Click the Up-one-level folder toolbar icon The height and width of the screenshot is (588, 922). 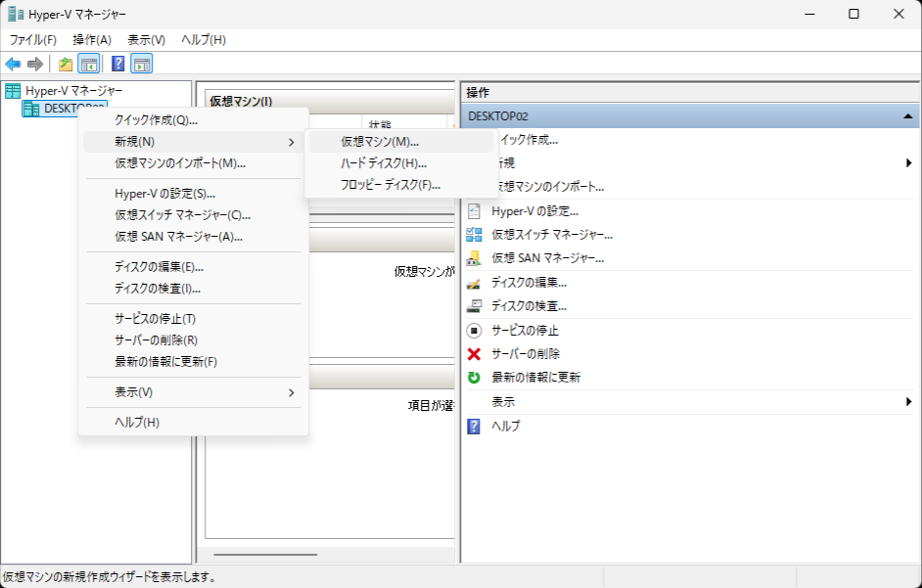66,64
